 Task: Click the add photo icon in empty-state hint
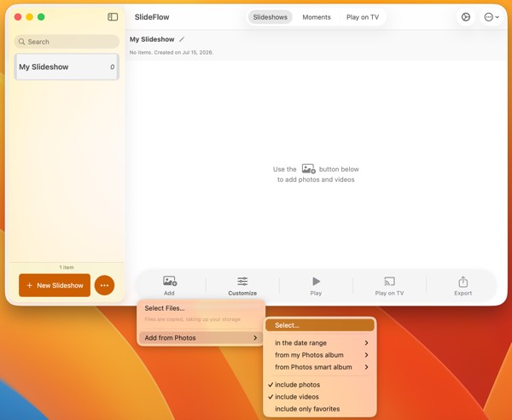click(x=308, y=169)
